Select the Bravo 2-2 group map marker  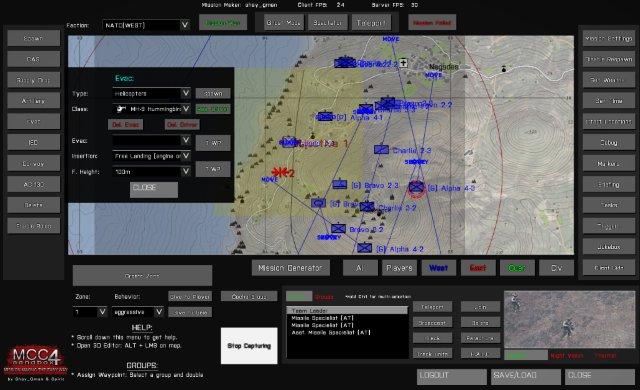[338, 228]
